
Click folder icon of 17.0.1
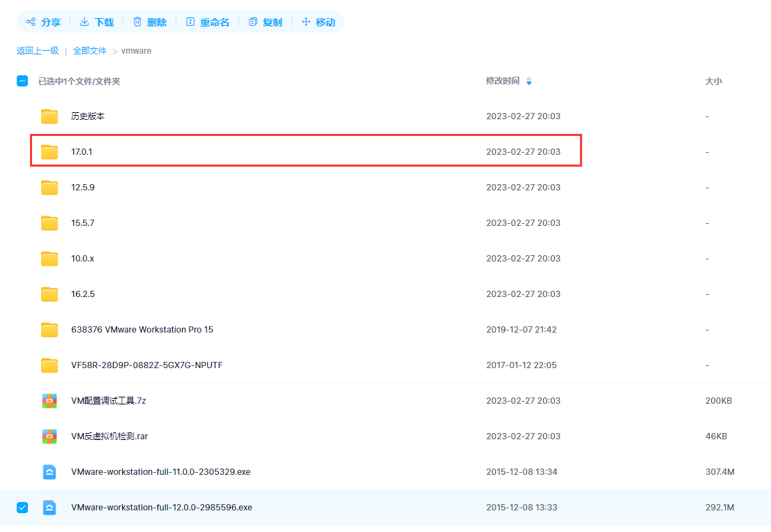(49, 152)
